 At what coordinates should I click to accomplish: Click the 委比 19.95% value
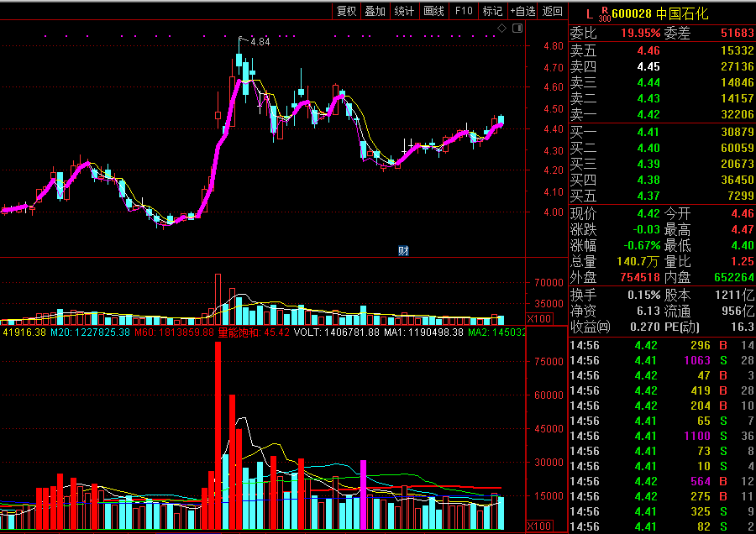click(641, 34)
